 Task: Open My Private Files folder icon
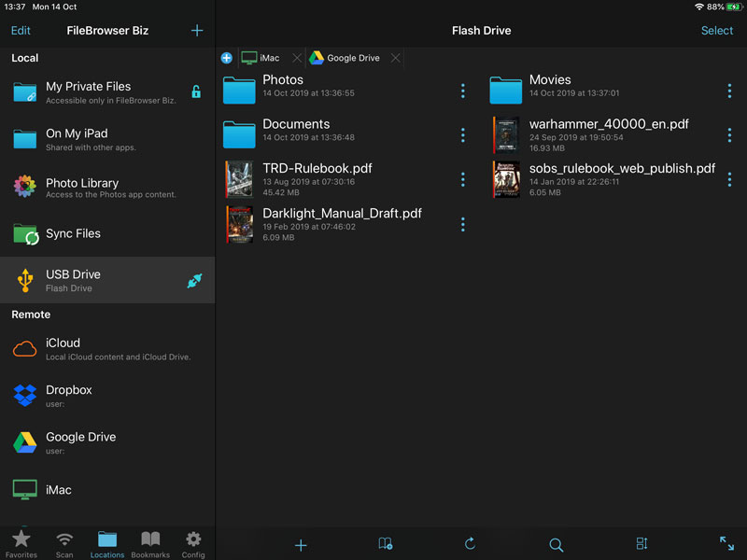[25, 91]
